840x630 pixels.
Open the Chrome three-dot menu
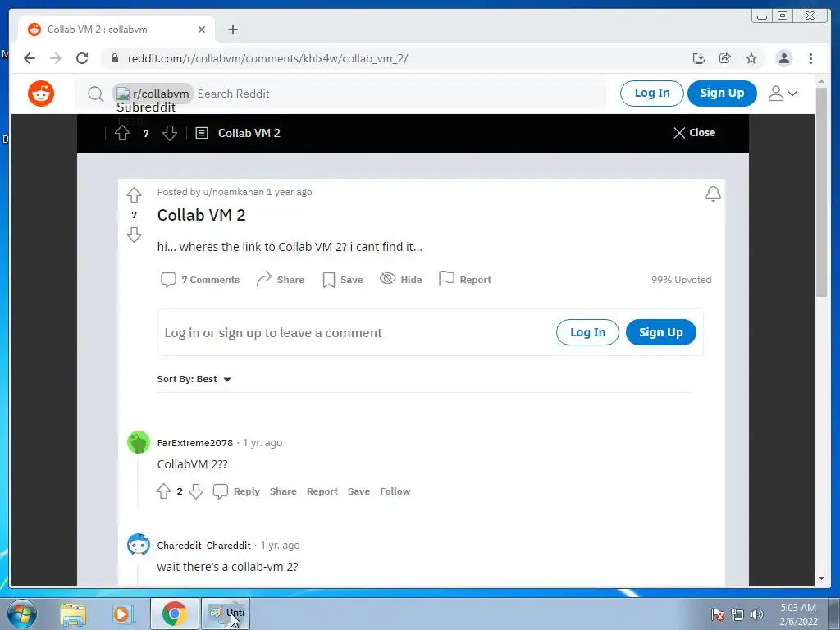[810, 58]
